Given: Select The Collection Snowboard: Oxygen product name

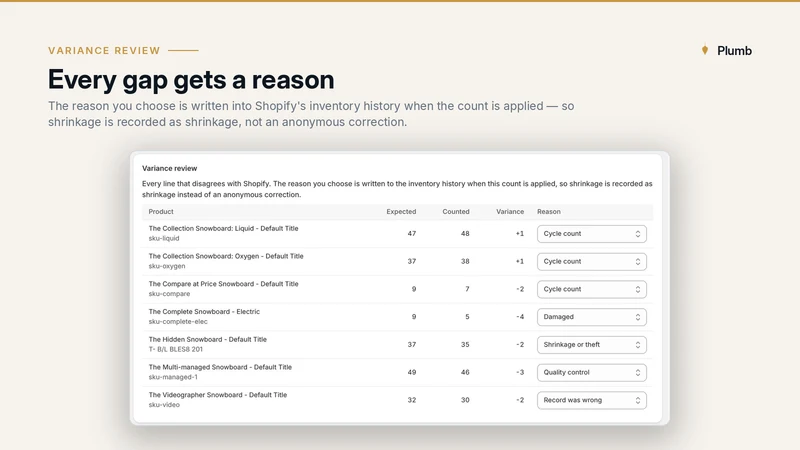Looking at the screenshot, I should pyautogui.click(x=226, y=256).
